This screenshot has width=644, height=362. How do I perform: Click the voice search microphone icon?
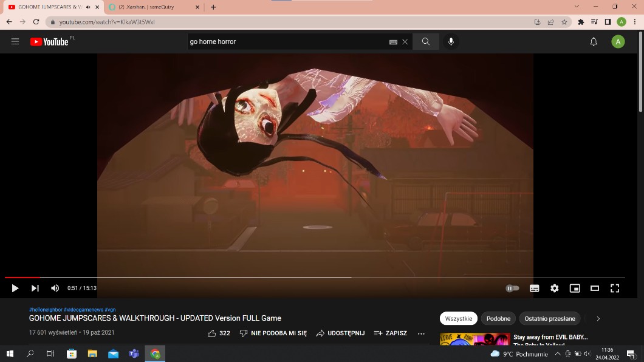451,41
